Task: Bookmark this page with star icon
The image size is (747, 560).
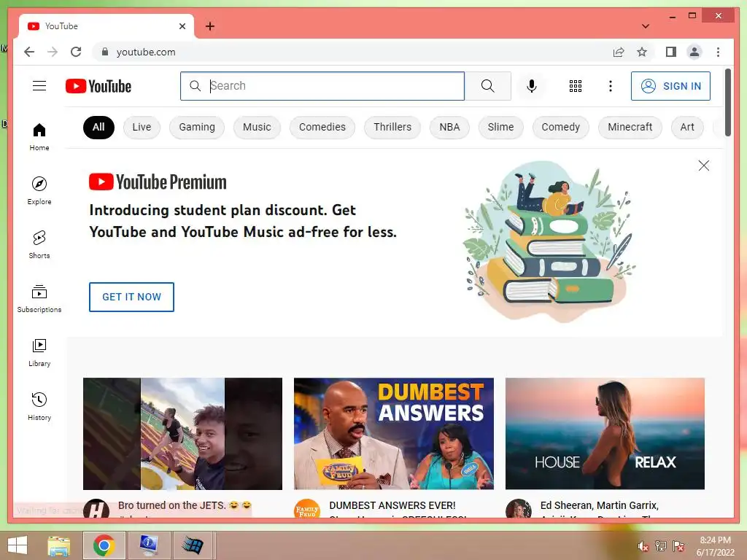Action: (642, 52)
